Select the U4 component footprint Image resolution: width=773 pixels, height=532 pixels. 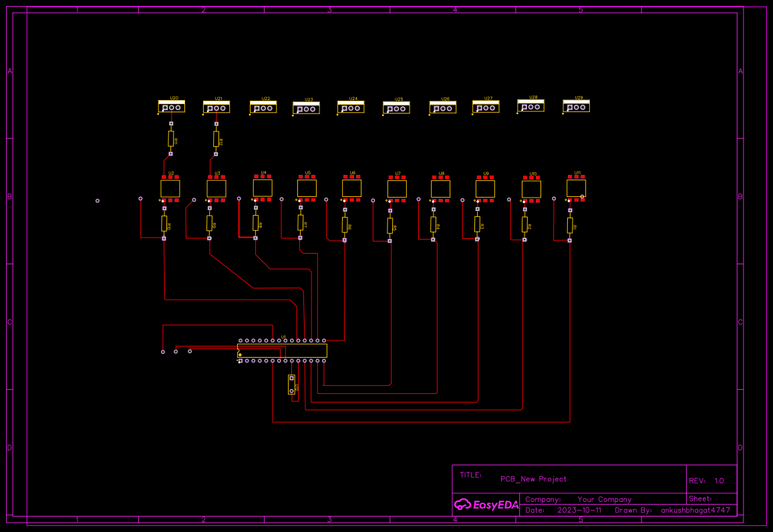[263, 188]
